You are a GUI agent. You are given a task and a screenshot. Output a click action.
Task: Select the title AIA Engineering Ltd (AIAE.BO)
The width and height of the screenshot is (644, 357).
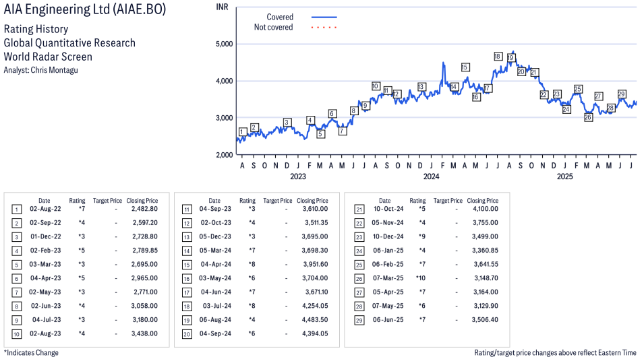click(x=85, y=9)
